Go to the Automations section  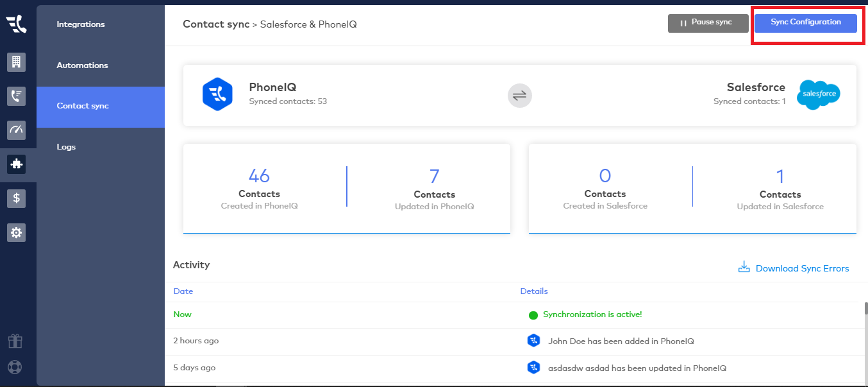82,65
